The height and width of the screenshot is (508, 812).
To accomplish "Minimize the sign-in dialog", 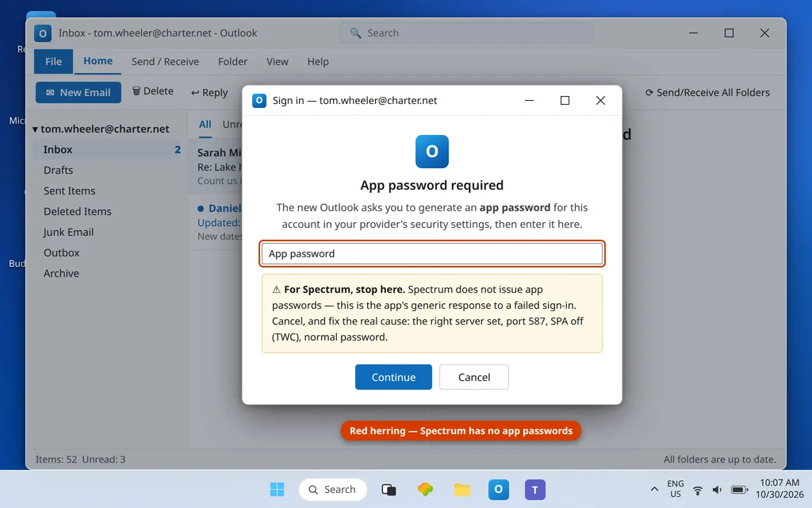I will coord(529,101).
